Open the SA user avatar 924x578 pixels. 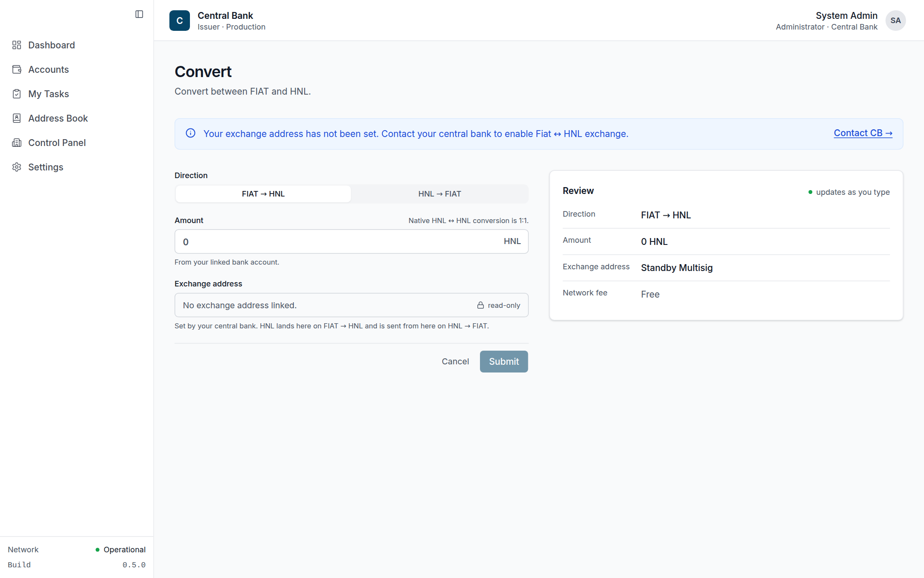click(895, 21)
